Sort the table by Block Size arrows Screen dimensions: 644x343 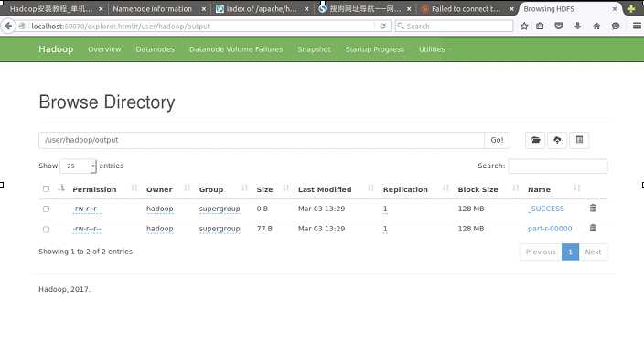[515, 188]
